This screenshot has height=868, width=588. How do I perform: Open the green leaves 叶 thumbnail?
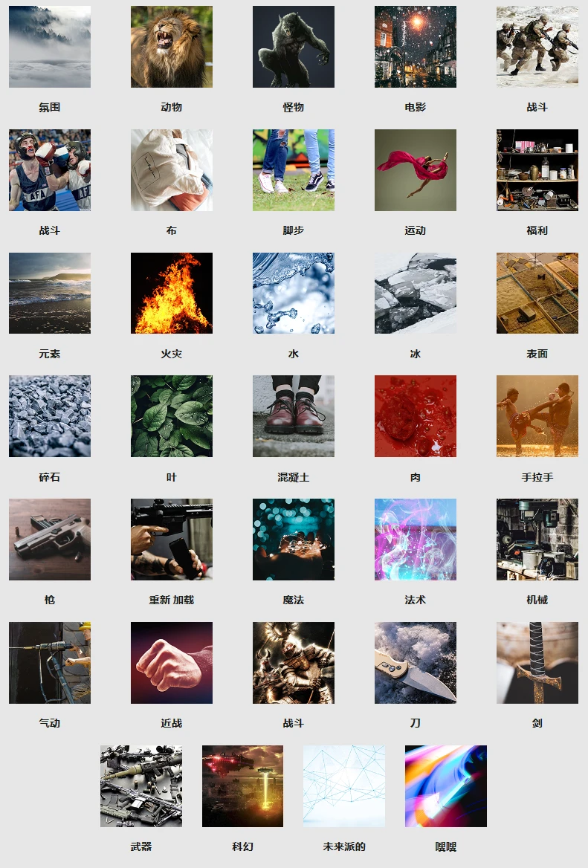(172, 416)
